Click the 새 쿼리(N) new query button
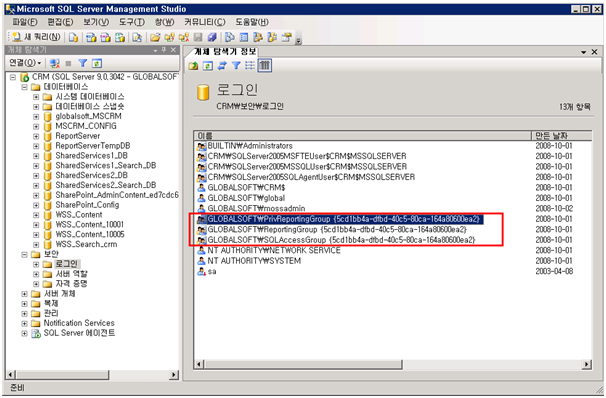The image size is (606, 398). click(36, 37)
